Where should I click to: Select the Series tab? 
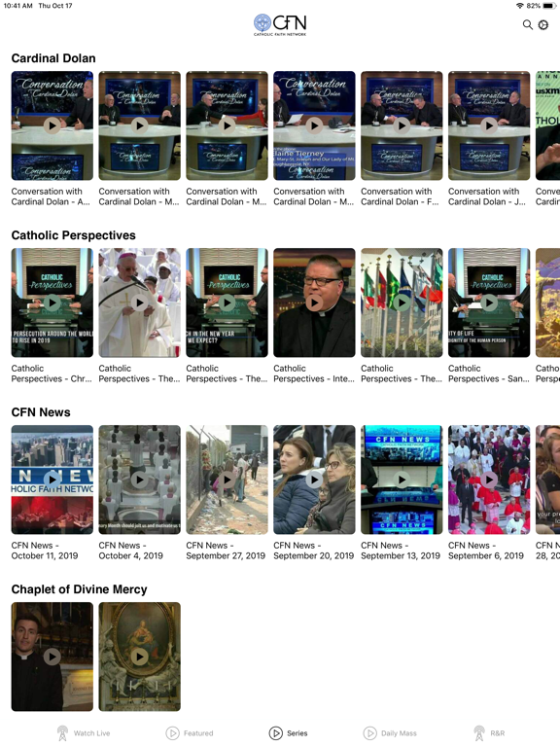pyautogui.click(x=288, y=732)
